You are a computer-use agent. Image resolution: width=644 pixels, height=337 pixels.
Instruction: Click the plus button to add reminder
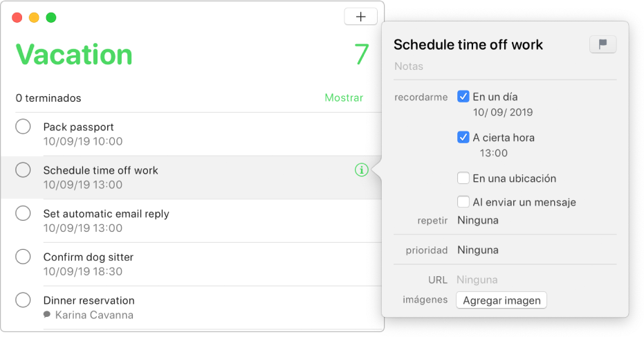[x=360, y=17]
